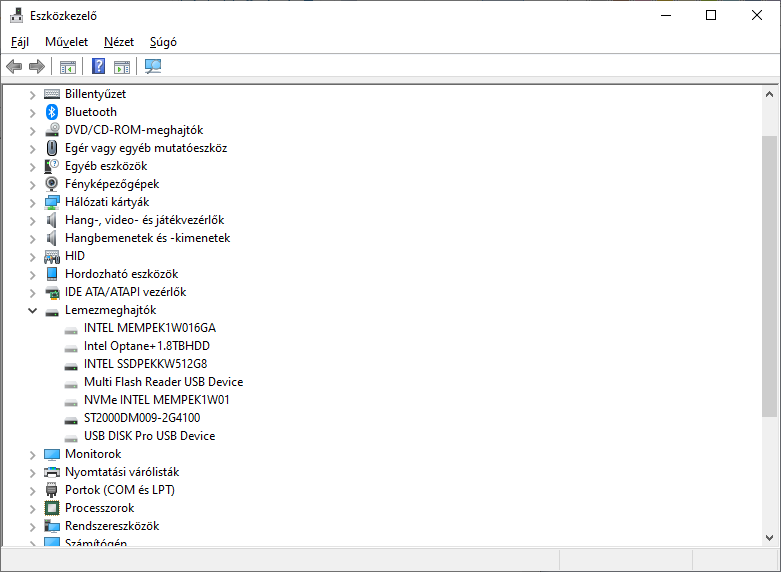Click the HID category icon
Image resolution: width=781 pixels, height=572 pixels.
(x=52, y=256)
